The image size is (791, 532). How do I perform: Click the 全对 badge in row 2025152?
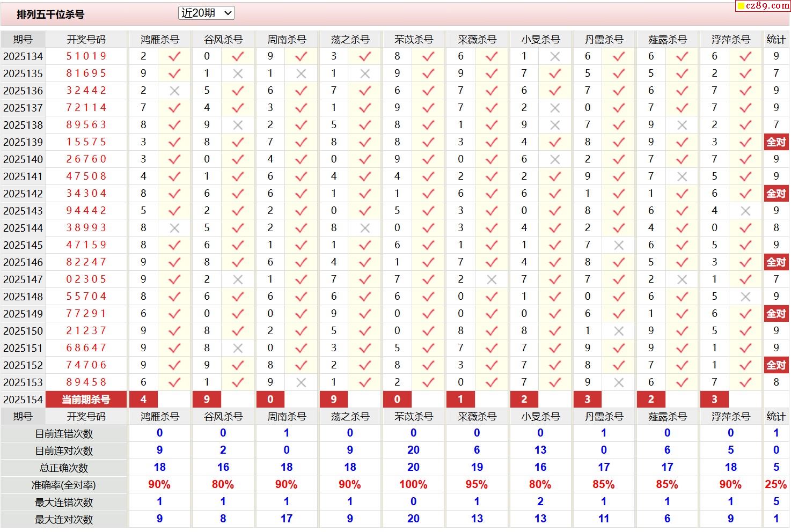tap(776, 365)
